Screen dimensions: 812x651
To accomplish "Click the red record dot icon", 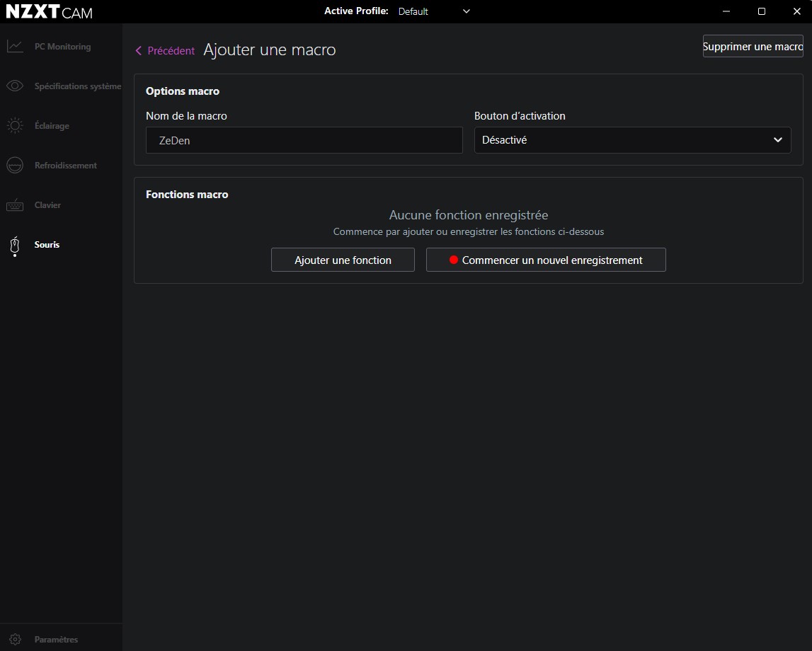I will 454,260.
